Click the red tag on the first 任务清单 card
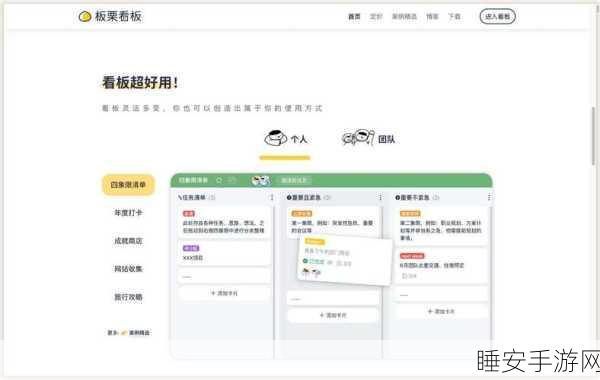Viewport: 600px width, 380px height. tap(189, 214)
